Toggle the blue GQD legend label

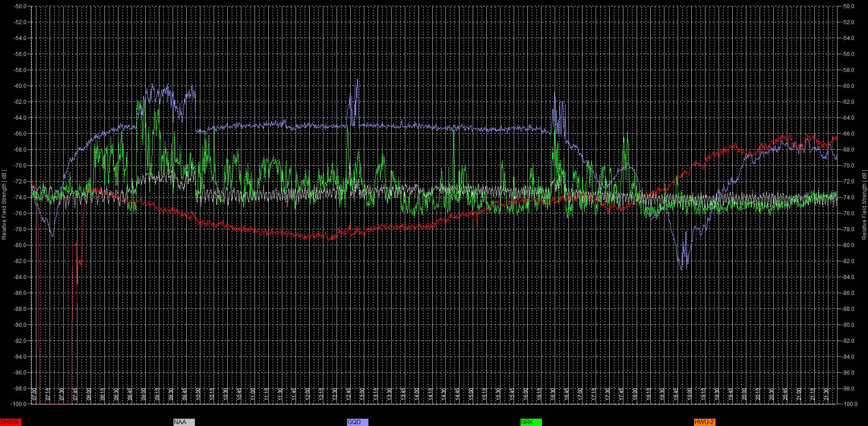[357, 422]
